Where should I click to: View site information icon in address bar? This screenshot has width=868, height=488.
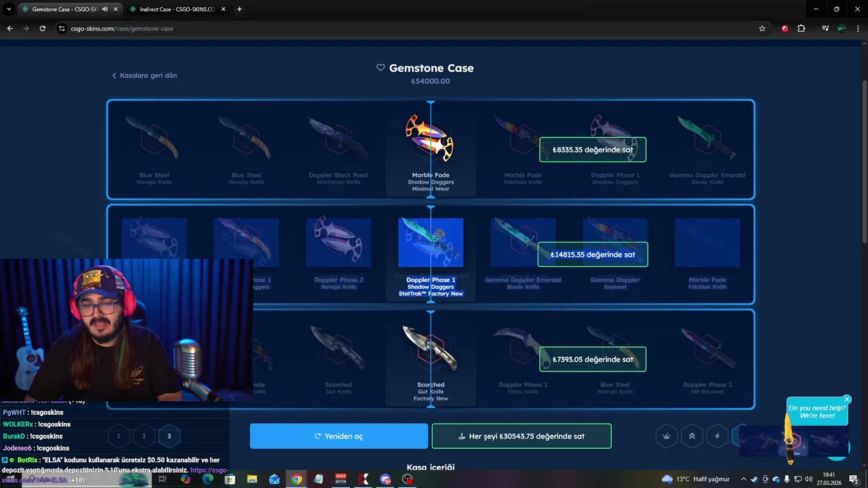[x=62, y=28]
